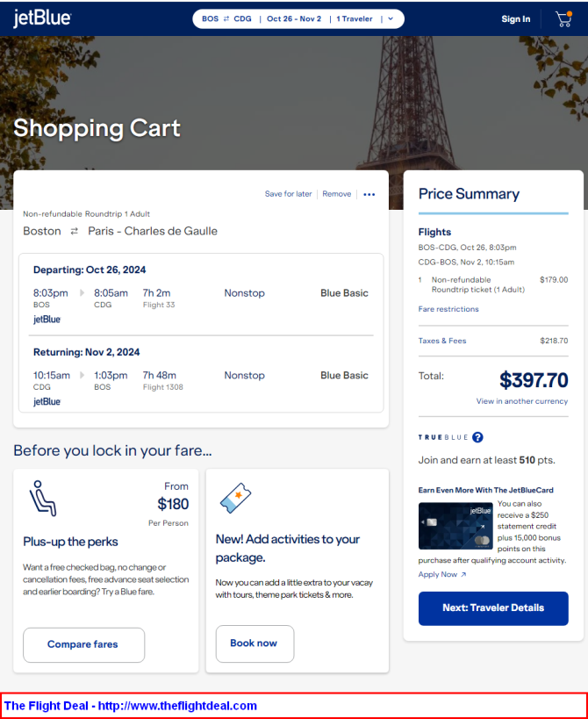
Task: Click the Compare fares button
Action: tap(84, 644)
